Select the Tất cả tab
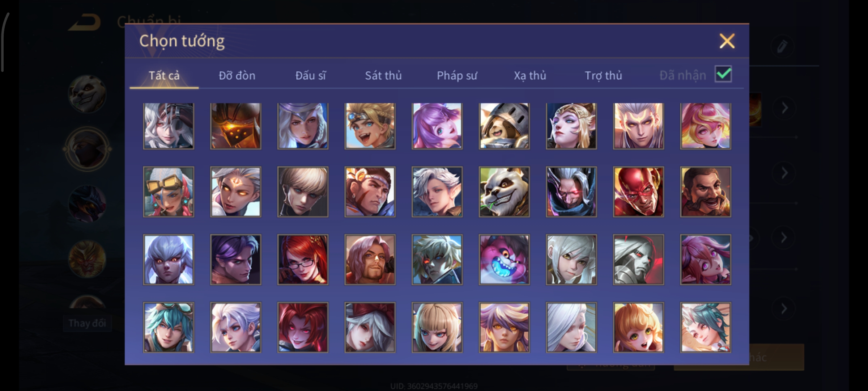 164,75
